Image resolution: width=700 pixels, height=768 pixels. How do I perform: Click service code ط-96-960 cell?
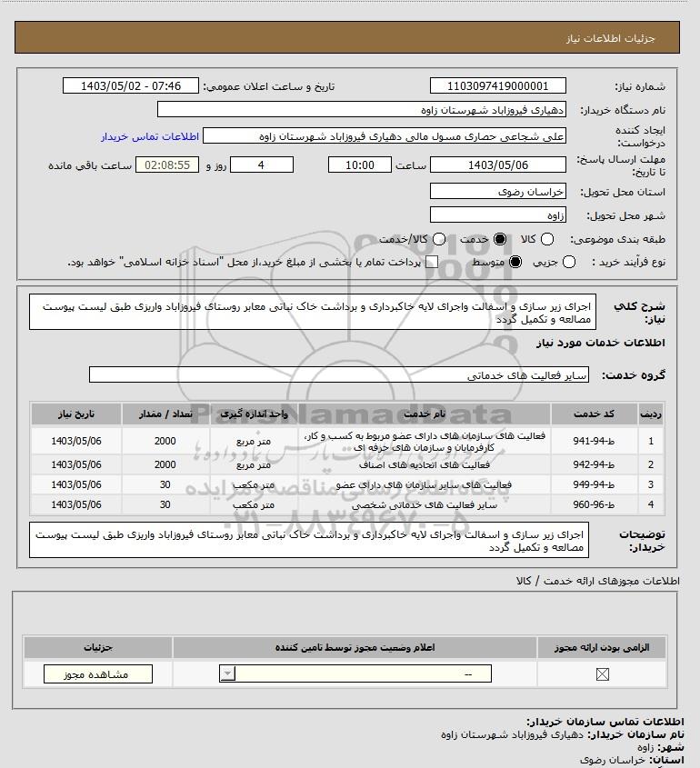(595, 505)
